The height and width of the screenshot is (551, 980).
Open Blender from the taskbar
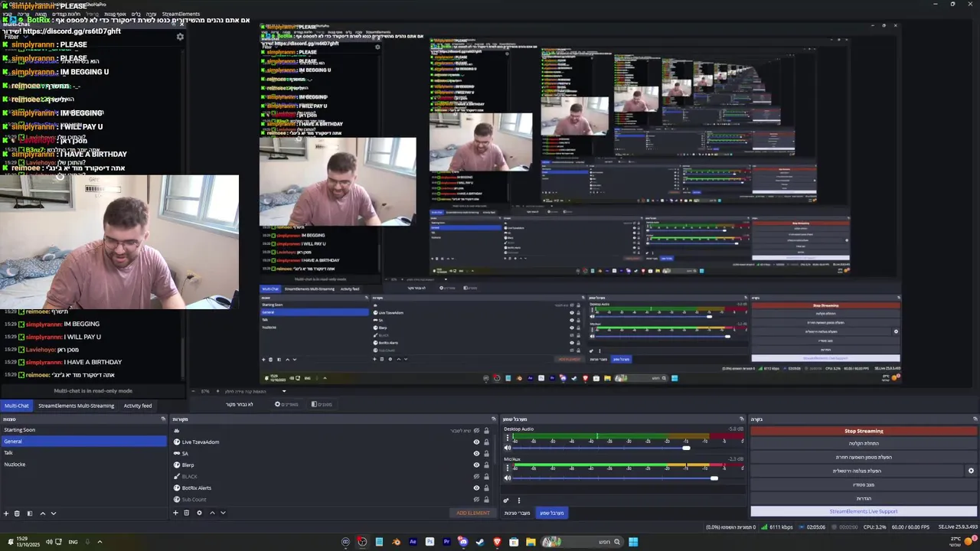tap(396, 542)
